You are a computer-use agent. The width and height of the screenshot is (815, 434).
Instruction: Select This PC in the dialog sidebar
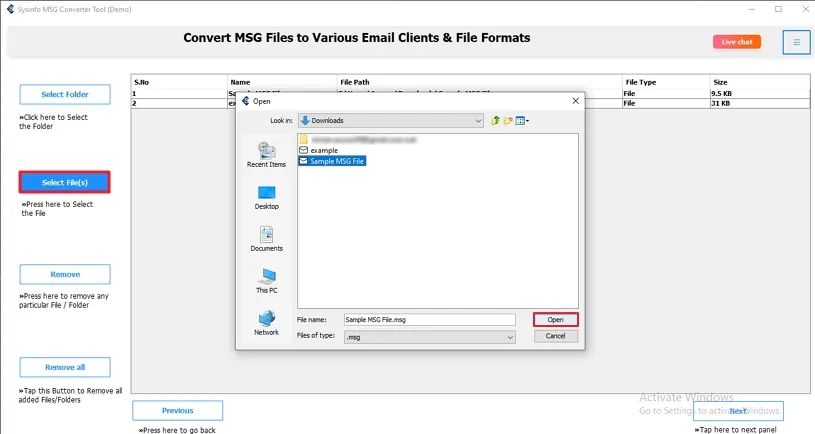266,281
